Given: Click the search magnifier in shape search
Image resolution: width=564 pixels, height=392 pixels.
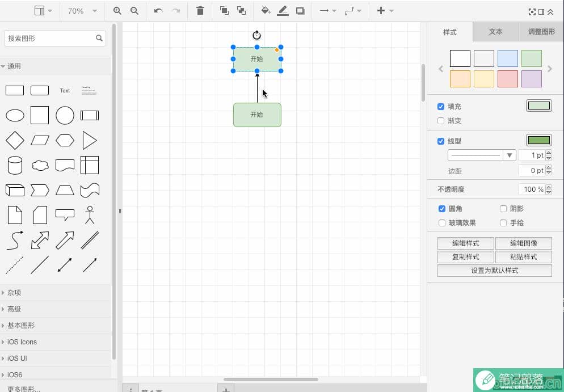Looking at the screenshot, I should [x=99, y=38].
